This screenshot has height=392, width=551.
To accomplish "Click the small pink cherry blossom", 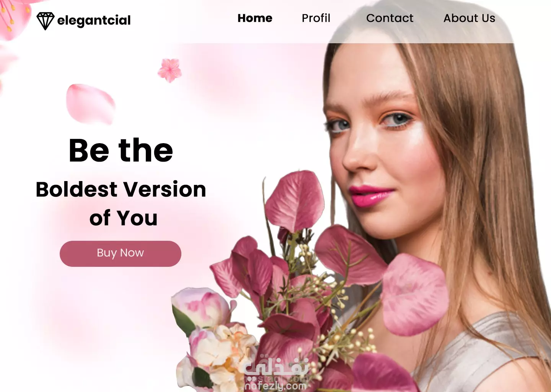I will (170, 70).
